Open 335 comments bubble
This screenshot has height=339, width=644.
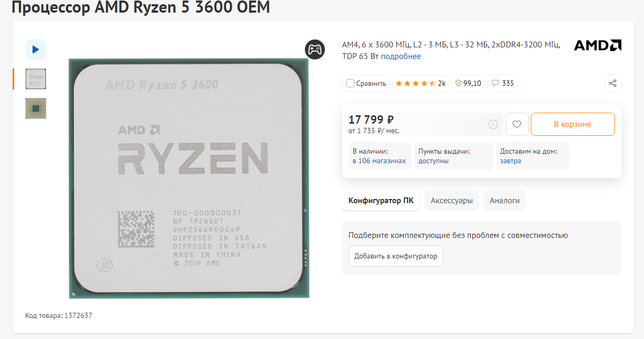(x=502, y=83)
